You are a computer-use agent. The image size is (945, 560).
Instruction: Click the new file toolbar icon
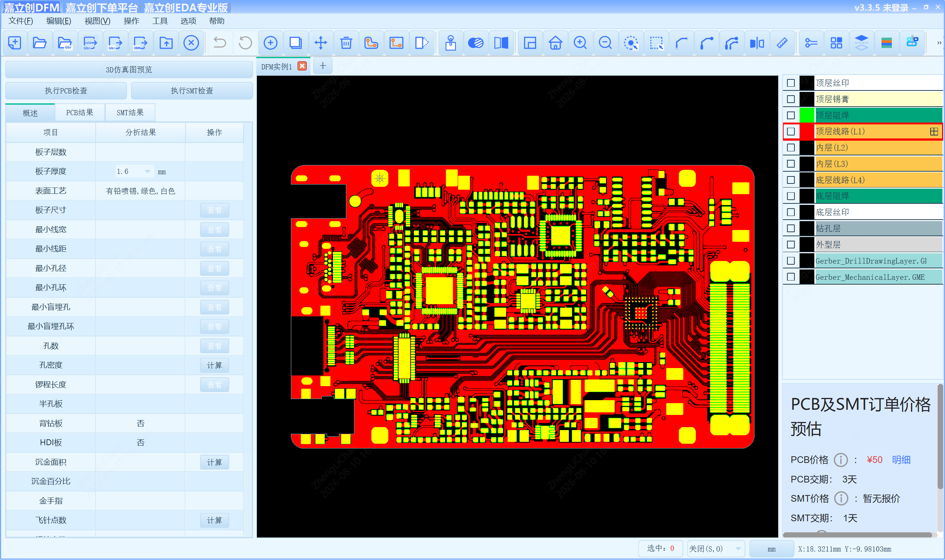point(14,43)
